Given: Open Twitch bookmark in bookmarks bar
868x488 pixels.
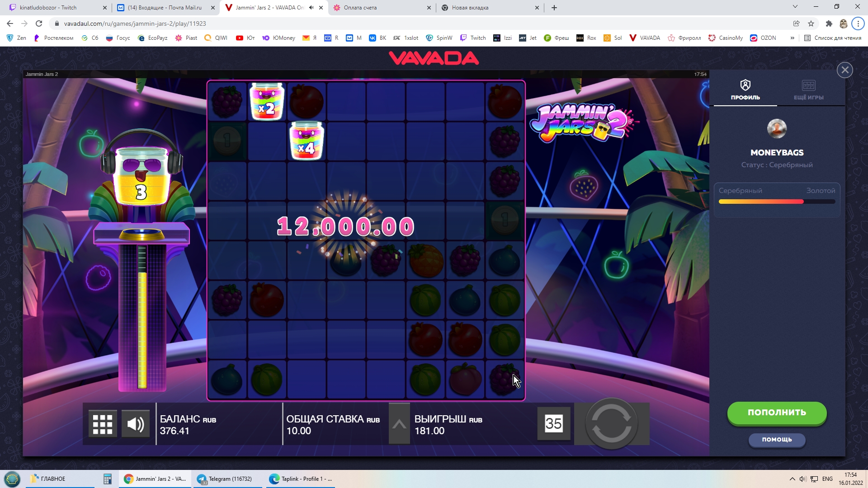Looking at the screenshot, I should pos(473,38).
